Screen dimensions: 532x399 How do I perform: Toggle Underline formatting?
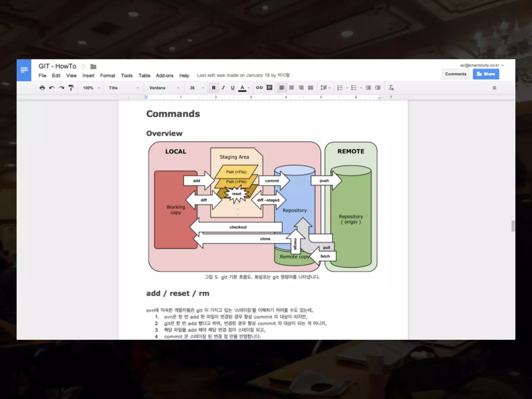232,88
